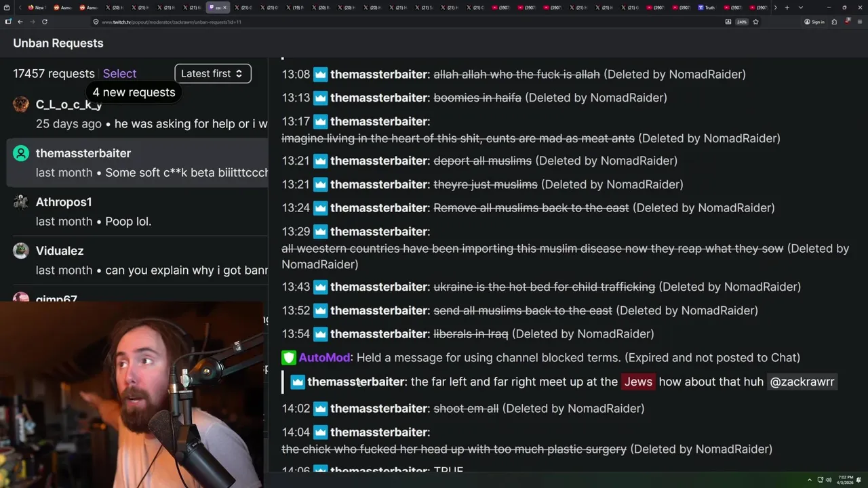Click the @zackrawrr mention
Viewport: 868px width, 488px height.
(x=802, y=382)
